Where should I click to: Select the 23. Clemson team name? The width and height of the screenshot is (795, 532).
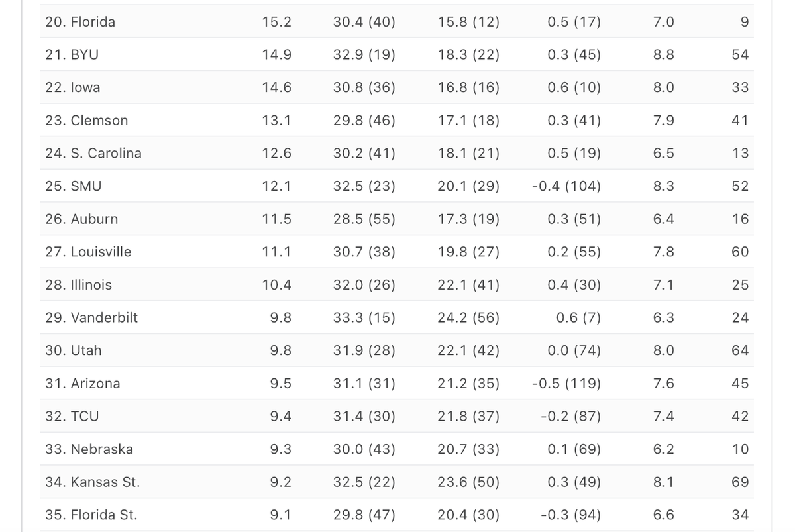coord(87,121)
